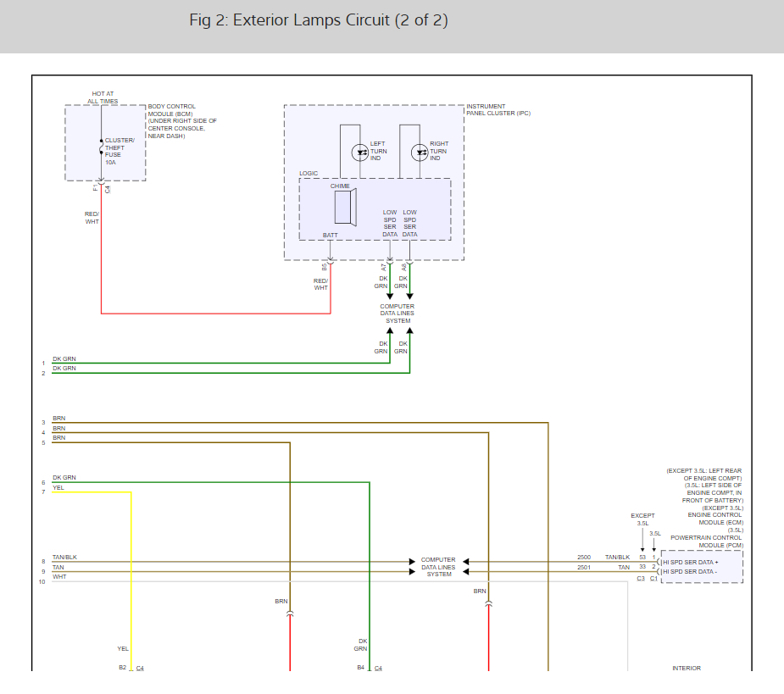Click the HI SPD SER DATA + terminal
Screen dimensions: 784x694
click(x=690, y=562)
